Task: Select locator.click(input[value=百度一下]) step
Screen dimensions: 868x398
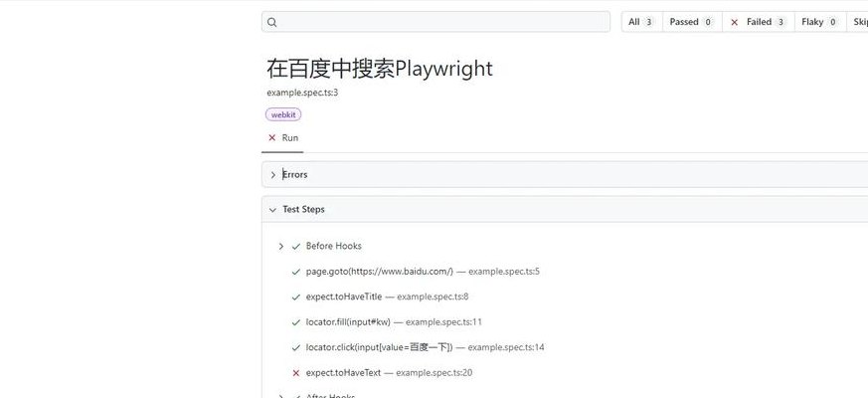Action: 379,347
